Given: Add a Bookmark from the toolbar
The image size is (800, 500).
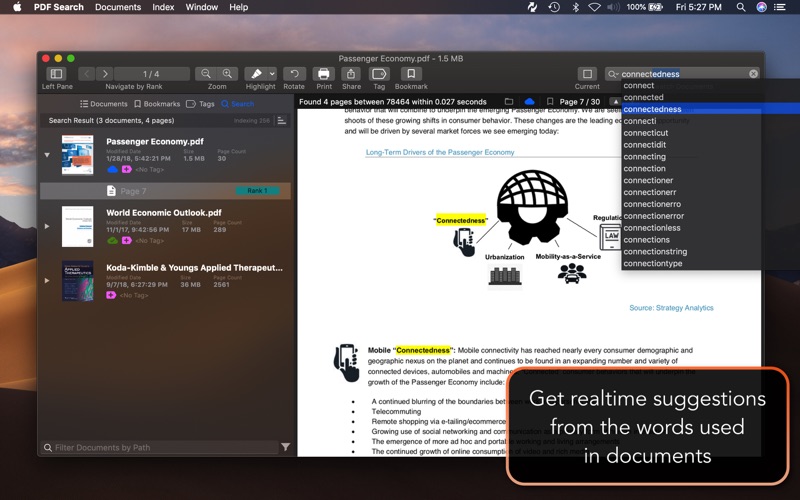Looking at the screenshot, I should pos(410,74).
